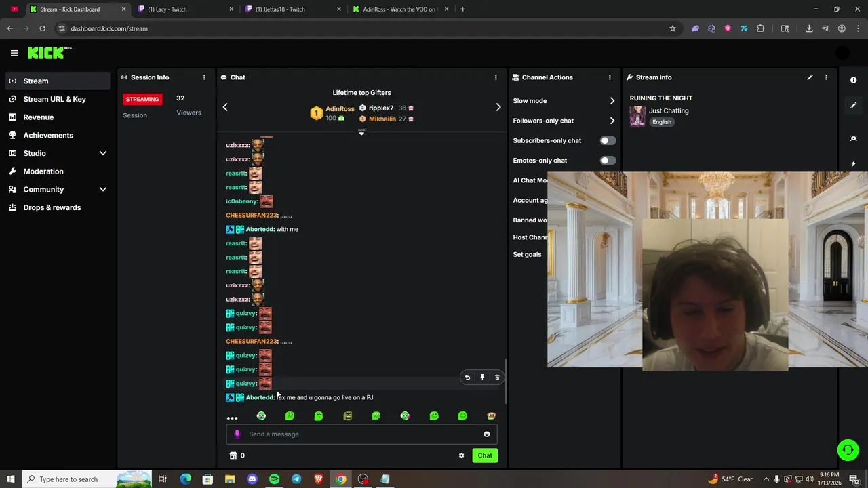Edit stream info with pencil icon
868x488 pixels.
pos(810,77)
